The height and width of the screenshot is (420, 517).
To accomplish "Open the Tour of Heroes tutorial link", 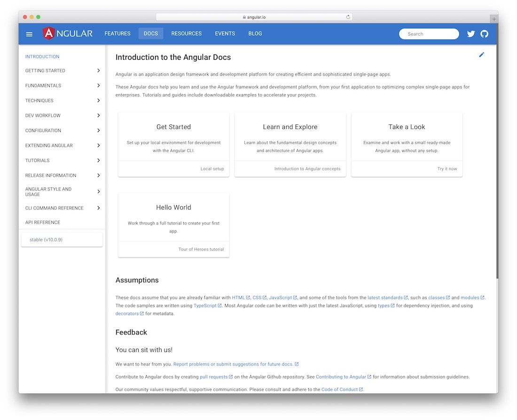I will [x=201, y=249].
